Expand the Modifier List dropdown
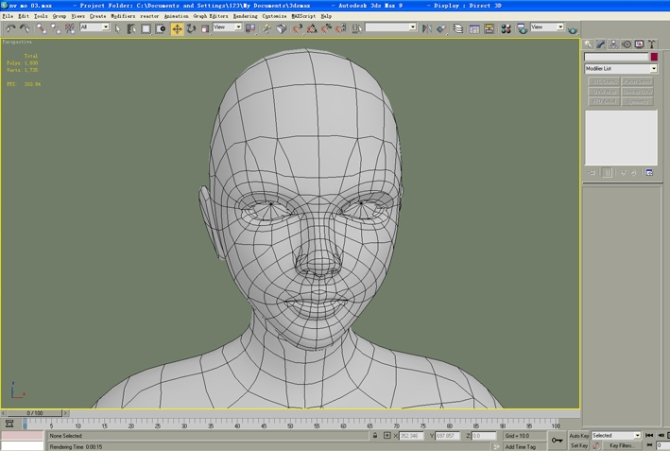The width and height of the screenshot is (670, 451). click(x=621, y=68)
